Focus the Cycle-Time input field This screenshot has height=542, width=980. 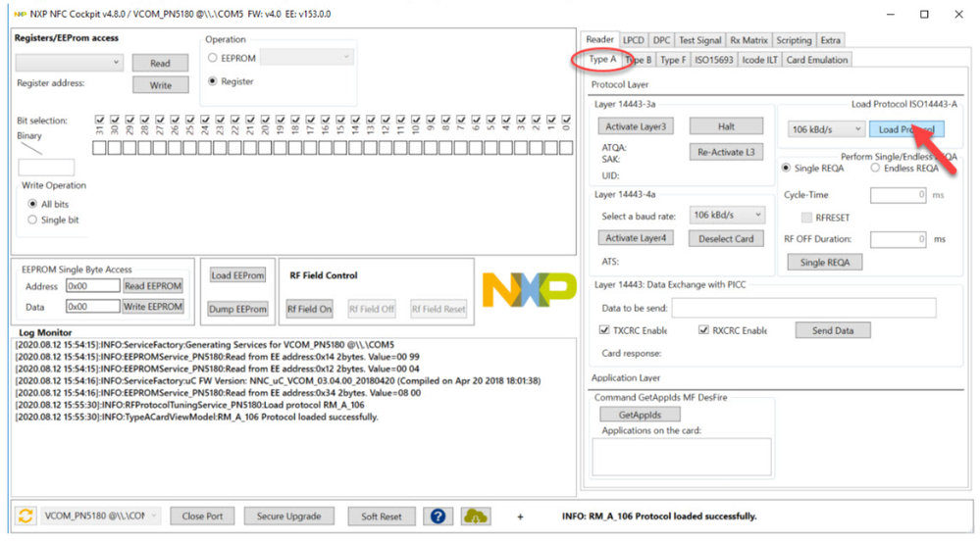tap(899, 195)
